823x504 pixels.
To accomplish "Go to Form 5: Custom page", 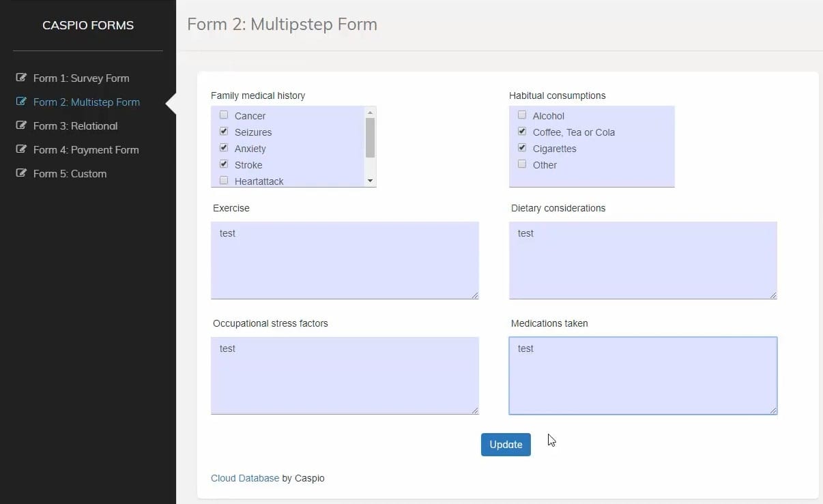I will (x=70, y=173).
